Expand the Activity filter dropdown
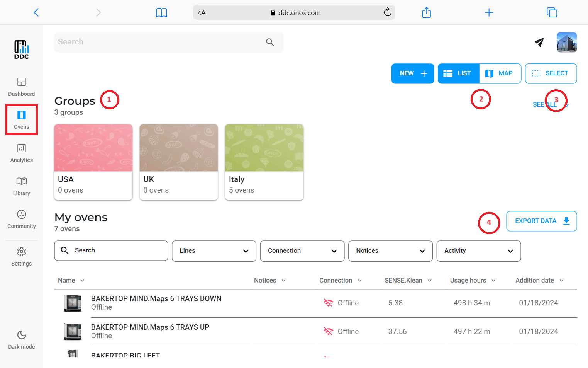Image resolution: width=588 pixels, height=368 pixels. [478, 251]
